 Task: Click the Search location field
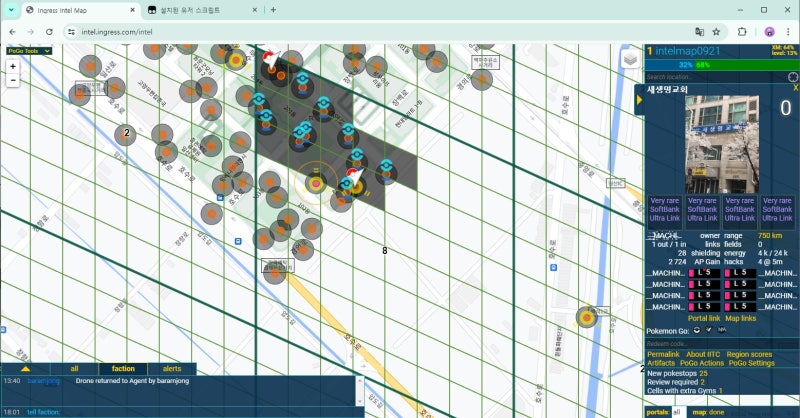point(716,77)
